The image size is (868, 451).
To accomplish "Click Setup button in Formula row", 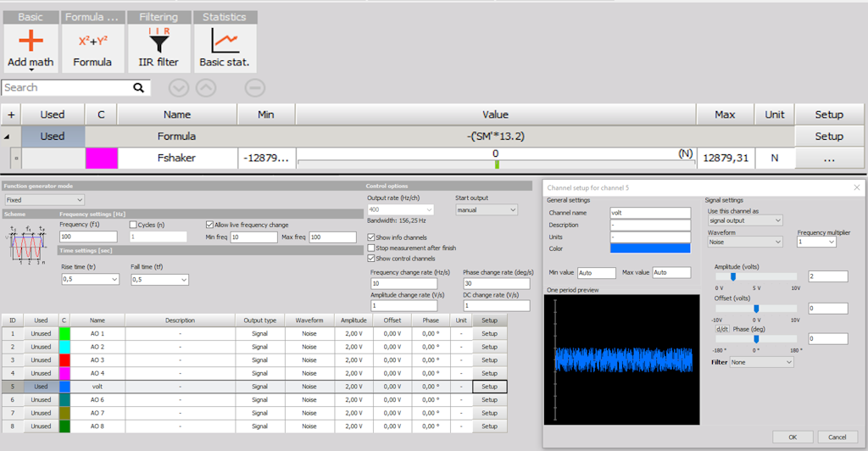I will (829, 136).
